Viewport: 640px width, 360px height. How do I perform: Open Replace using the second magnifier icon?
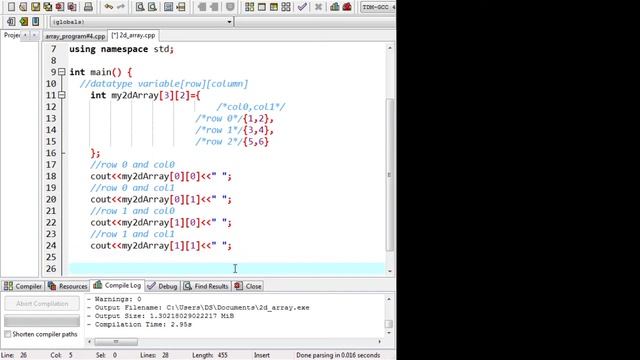(x=152, y=7)
